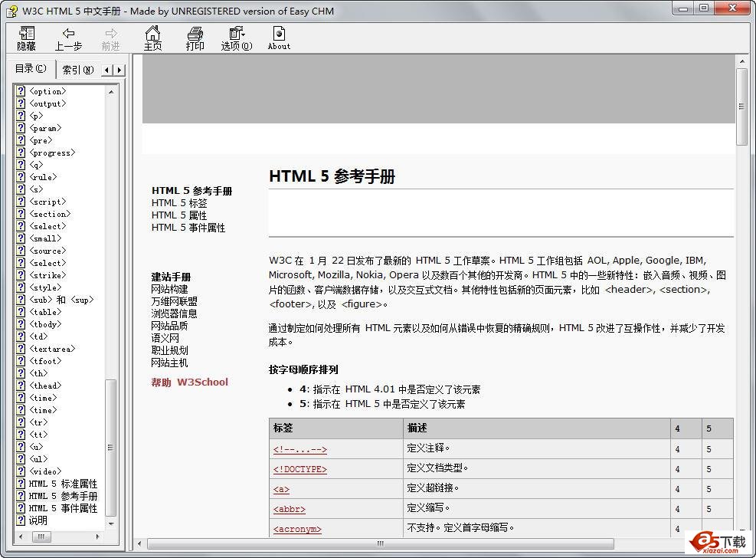Click the tab strip left scroll arrow
Image resolution: width=756 pixels, height=558 pixels.
click(x=107, y=70)
